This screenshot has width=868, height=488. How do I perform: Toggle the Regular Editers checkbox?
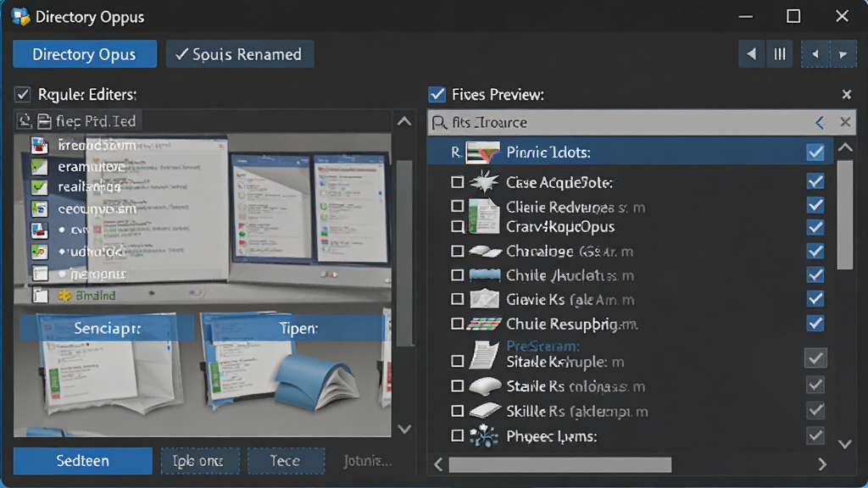point(23,95)
